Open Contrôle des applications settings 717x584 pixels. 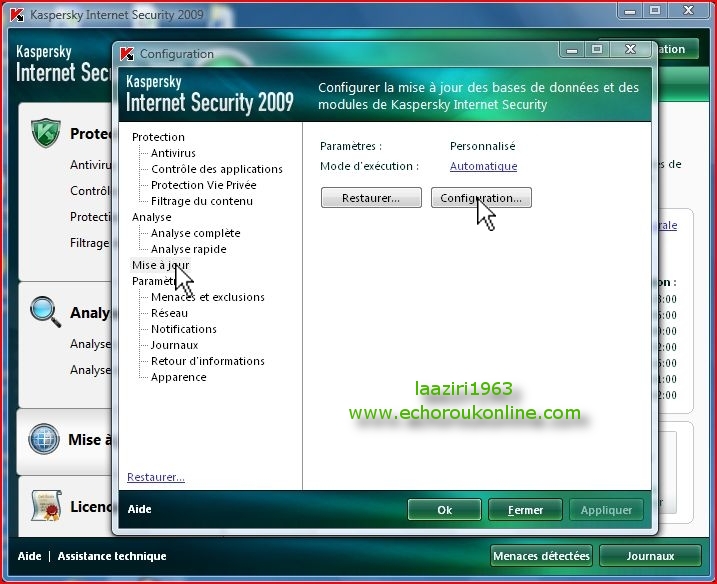click(x=216, y=169)
